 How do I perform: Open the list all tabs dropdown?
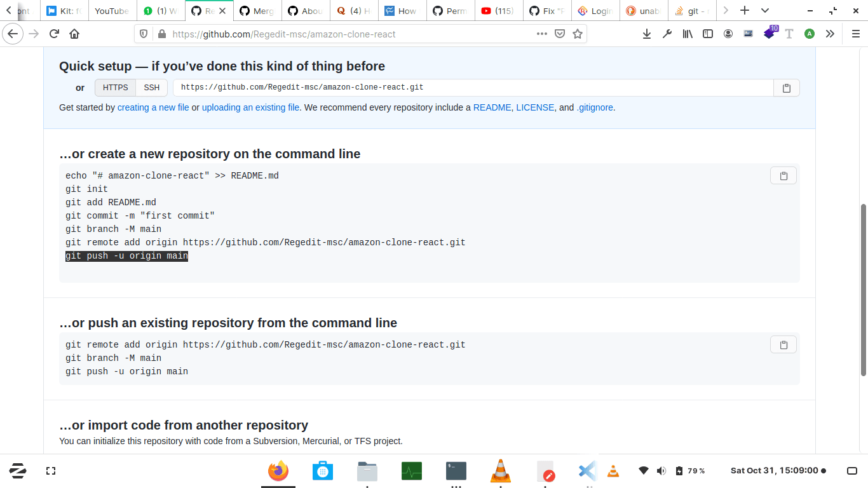point(765,11)
